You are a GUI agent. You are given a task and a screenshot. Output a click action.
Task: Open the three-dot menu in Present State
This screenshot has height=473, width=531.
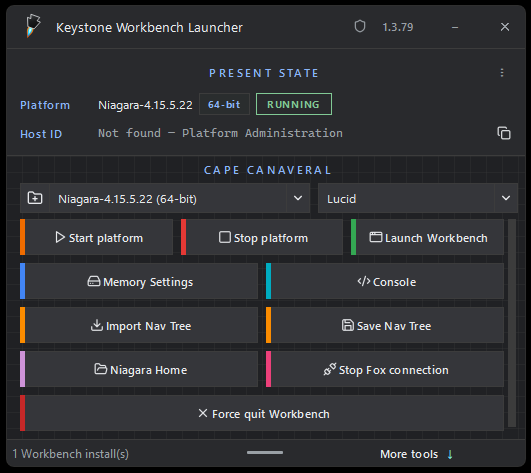coord(502,73)
